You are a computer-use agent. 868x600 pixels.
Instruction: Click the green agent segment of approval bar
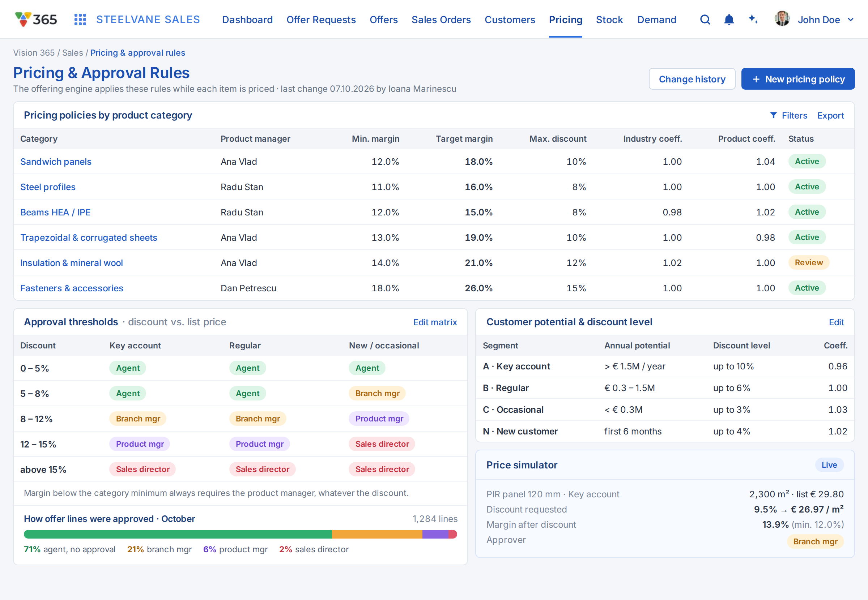(178, 534)
